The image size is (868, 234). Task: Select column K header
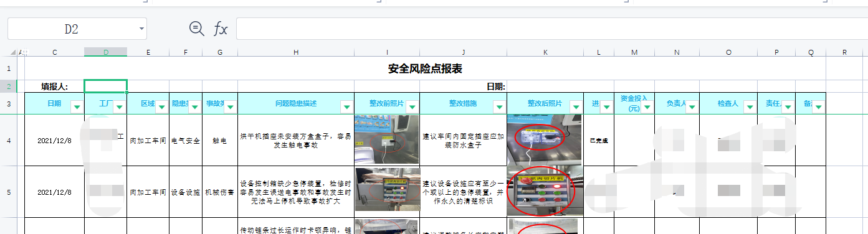click(x=545, y=52)
